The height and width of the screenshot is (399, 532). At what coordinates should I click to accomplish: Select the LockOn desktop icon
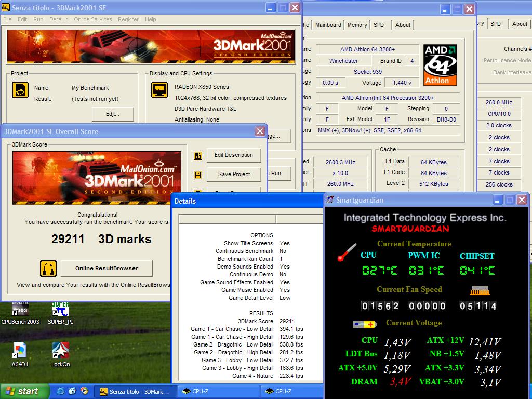pos(60,354)
